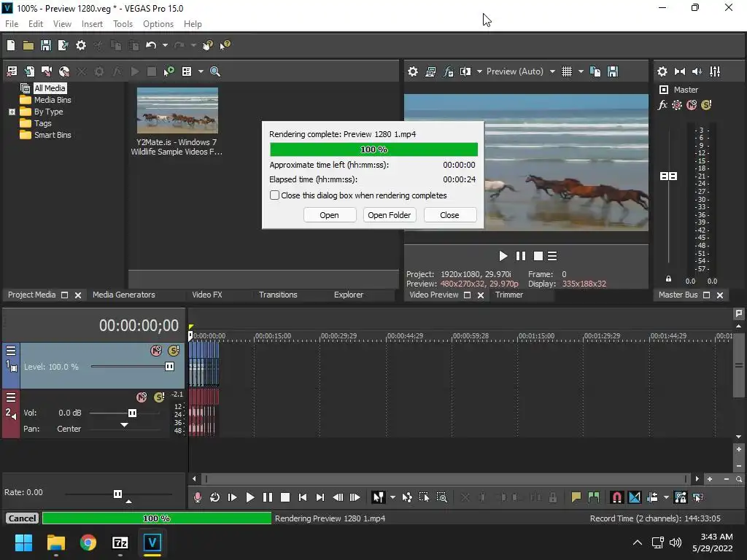Open the overlays grid dropdown arrow
The image size is (747, 560).
[x=581, y=71]
